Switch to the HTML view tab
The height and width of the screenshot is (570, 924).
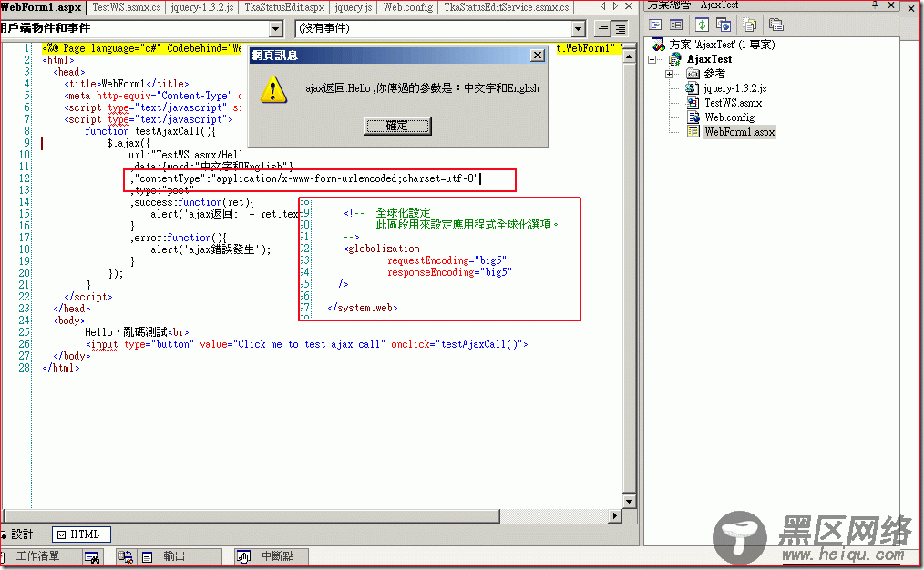click(81, 534)
